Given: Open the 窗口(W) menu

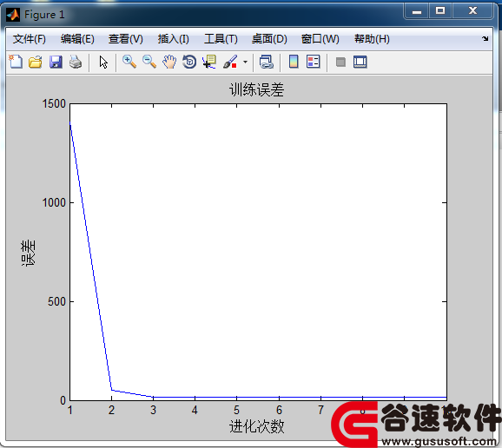Looking at the screenshot, I should point(320,39).
